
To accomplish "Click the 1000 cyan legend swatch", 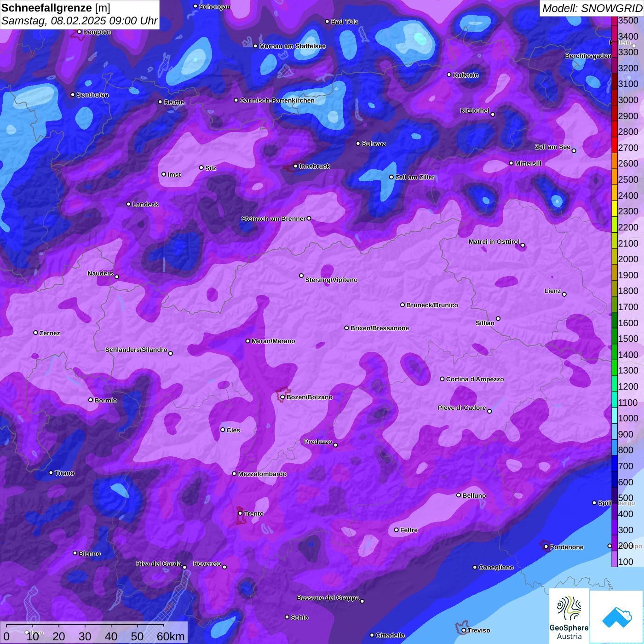I will coord(614,415).
